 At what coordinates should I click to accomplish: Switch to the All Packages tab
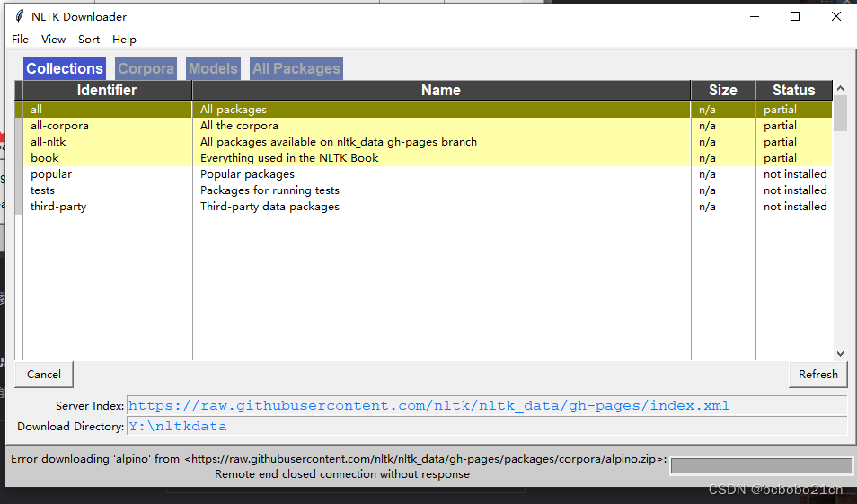296,69
